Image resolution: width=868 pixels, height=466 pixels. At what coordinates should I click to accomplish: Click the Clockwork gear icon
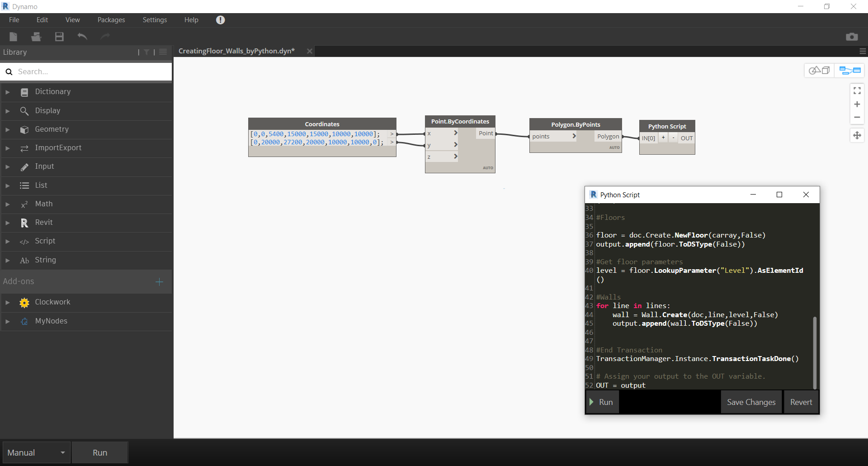click(24, 303)
